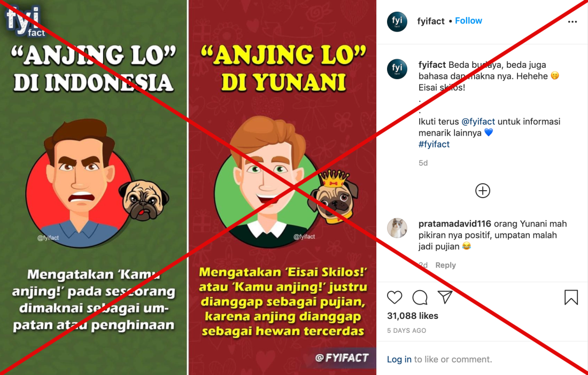Reply to pratamadavid116's comment
Image resolution: width=588 pixels, height=375 pixels.
[x=445, y=265]
